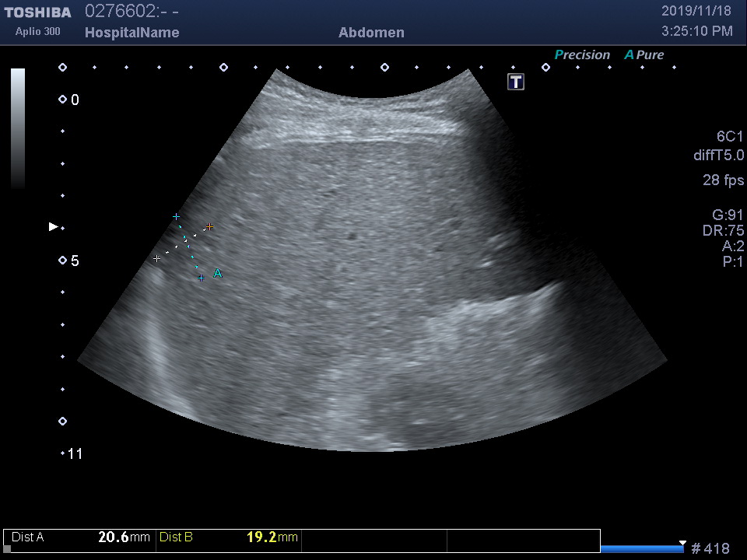Click the depth marker at 5 cm
Viewport: 747px width, 560px height.
pos(63,261)
